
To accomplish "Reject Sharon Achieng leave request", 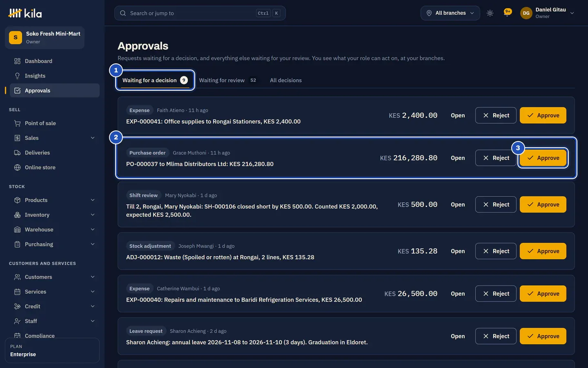I will point(496,336).
